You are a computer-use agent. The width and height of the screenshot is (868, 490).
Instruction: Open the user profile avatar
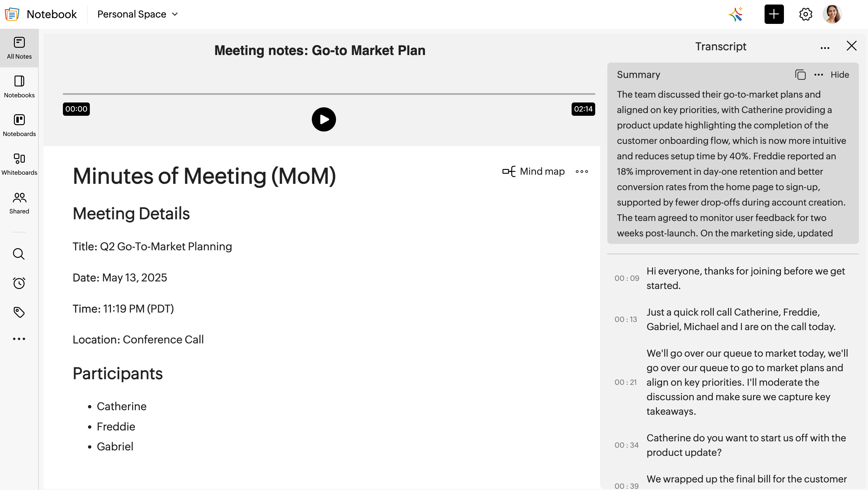click(832, 14)
